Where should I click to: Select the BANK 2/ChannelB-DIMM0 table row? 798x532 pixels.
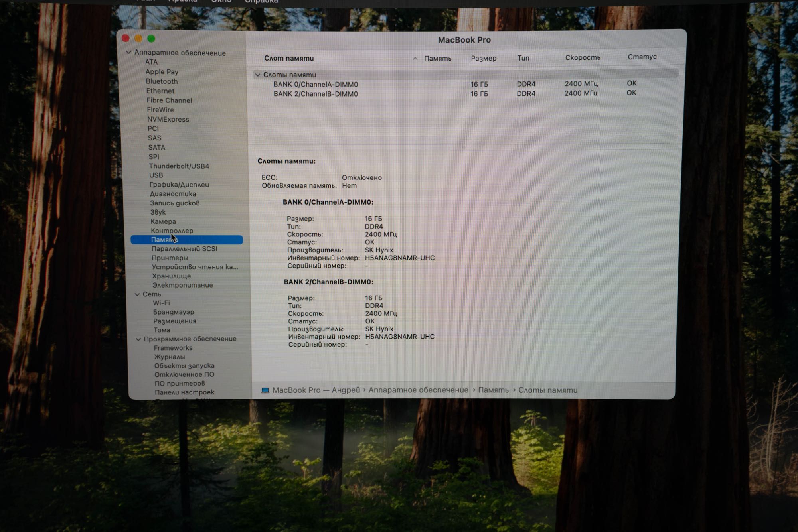click(466, 94)
